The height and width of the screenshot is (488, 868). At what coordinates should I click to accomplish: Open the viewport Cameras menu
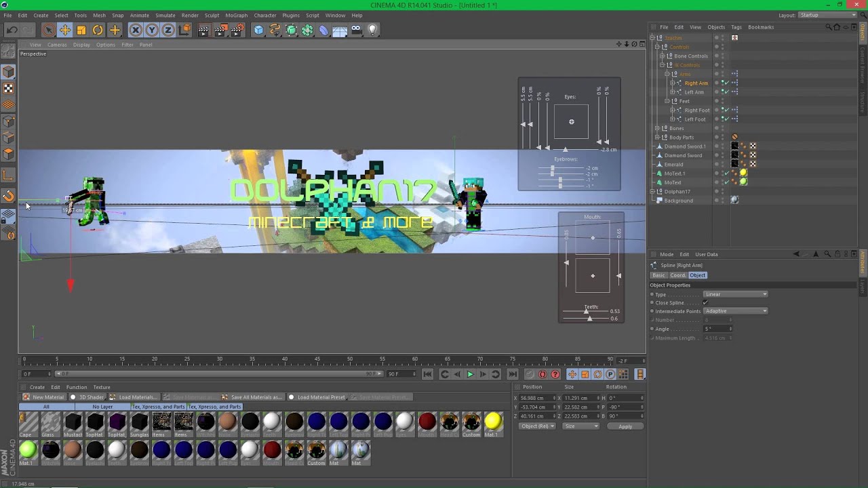click(57, 45)
